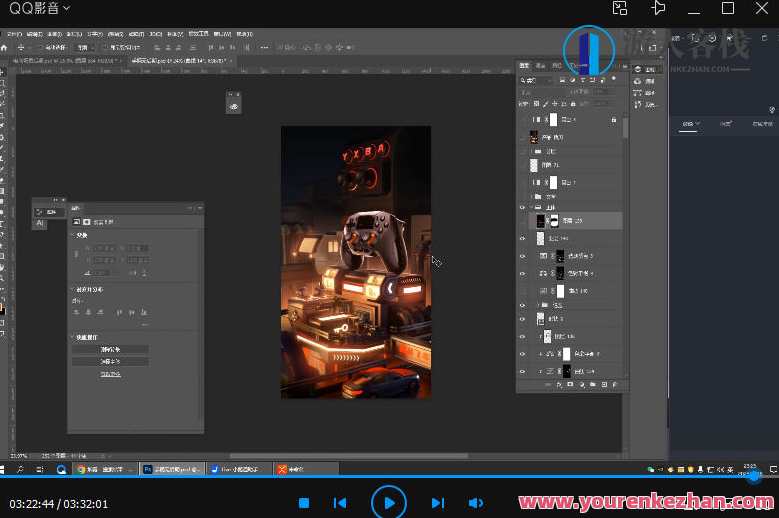Screen dimensions: 779x518
Task: Hide the layer just below the selected layer
Action: 522,238
